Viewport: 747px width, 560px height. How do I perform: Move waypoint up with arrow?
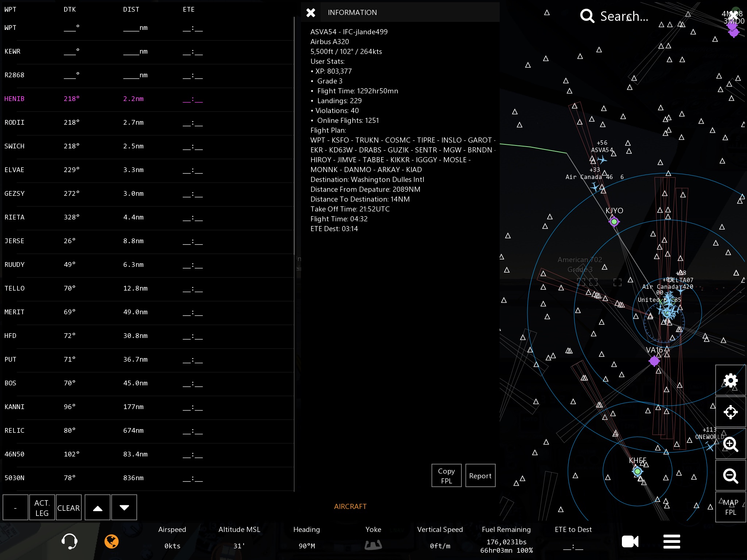pyautogui.click(x=97, y=507)
